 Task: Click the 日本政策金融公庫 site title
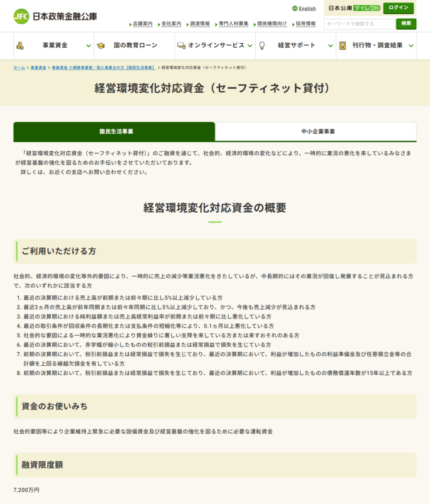(65, 17)
